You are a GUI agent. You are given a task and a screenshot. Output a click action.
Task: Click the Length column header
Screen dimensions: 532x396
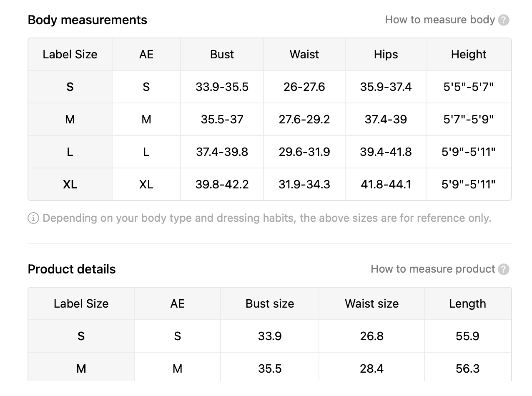coord(468,303)
